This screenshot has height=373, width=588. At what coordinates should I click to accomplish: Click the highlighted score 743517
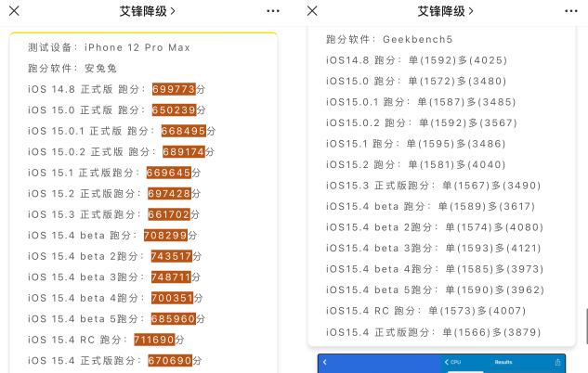point(171,256)
